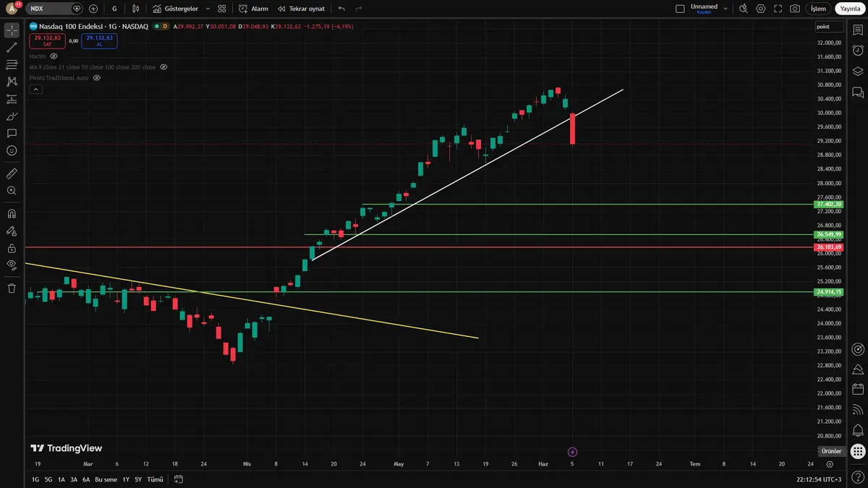Select the crosshair cursor tool
The image size is (868, 488).
(12, 30)
